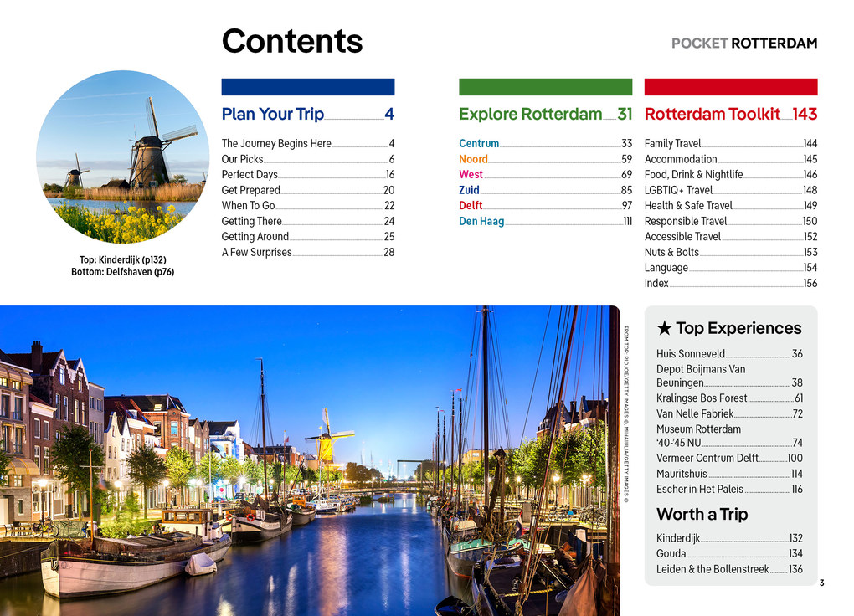Select the Zuid neighbourhood entry
The image size is (854, 616).
click(469, 190)
